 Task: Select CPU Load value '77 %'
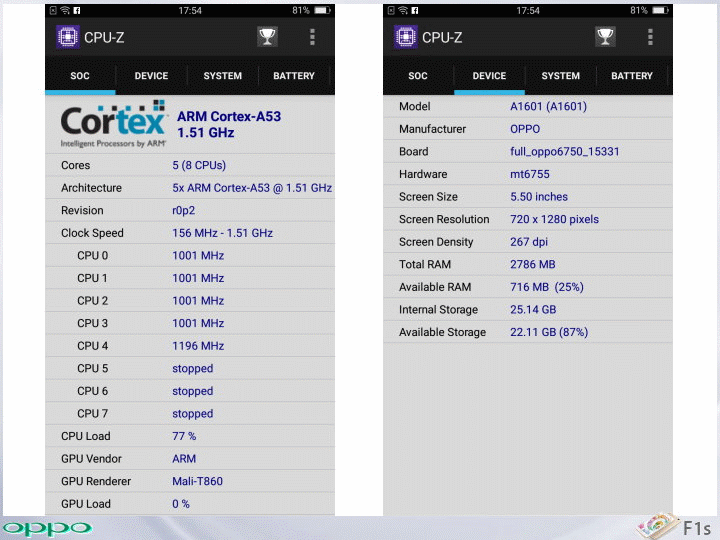184,436
